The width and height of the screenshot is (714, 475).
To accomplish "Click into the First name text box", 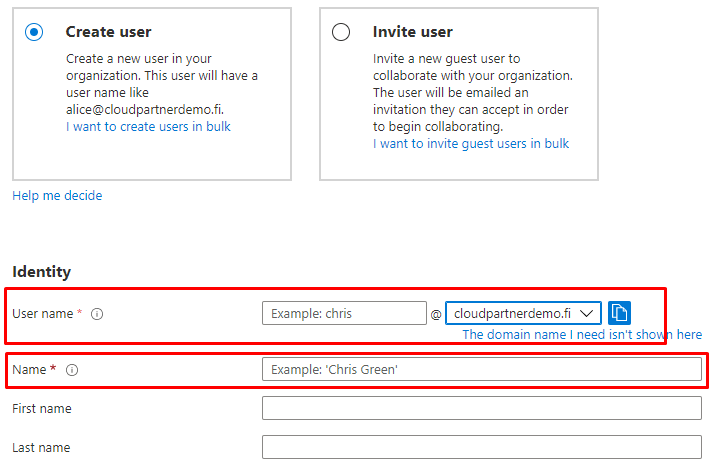I will (x=481, y=408).
